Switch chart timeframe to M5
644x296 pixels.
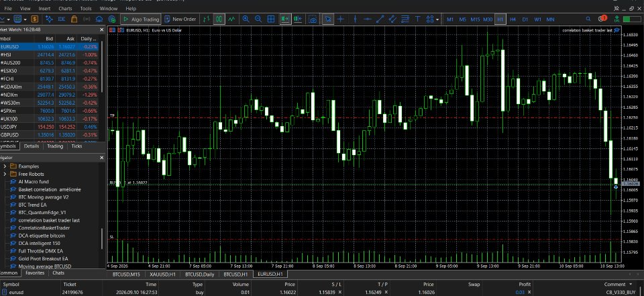pyautogui.click(x=462, y=19)
